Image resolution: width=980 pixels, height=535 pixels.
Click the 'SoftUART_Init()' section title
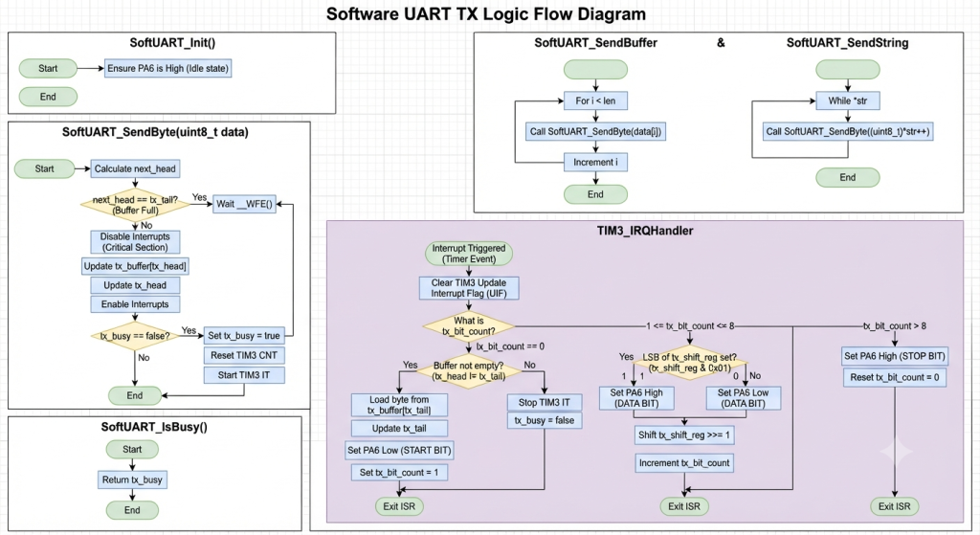(172, 42)
